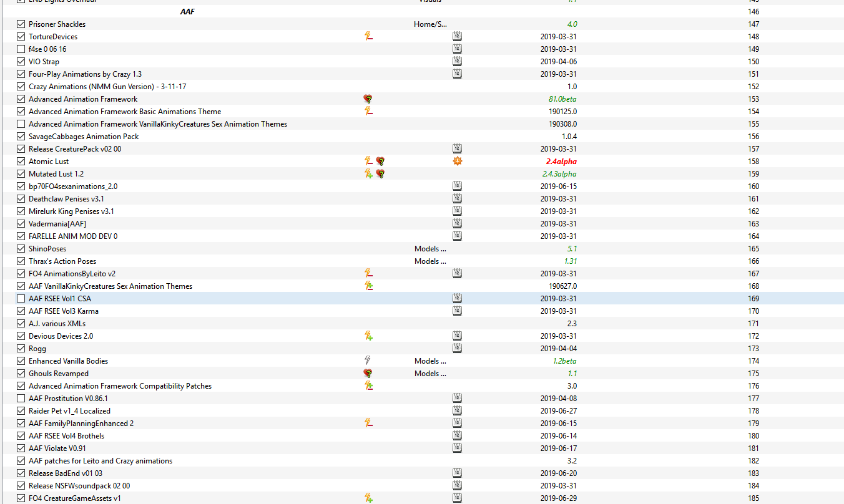Click the lightning icon on AAF VanillaKinkyCreatures Sex Animation Themes
Image resolution: width=844 pixels, height=504 pixels.
click(368, 286)
